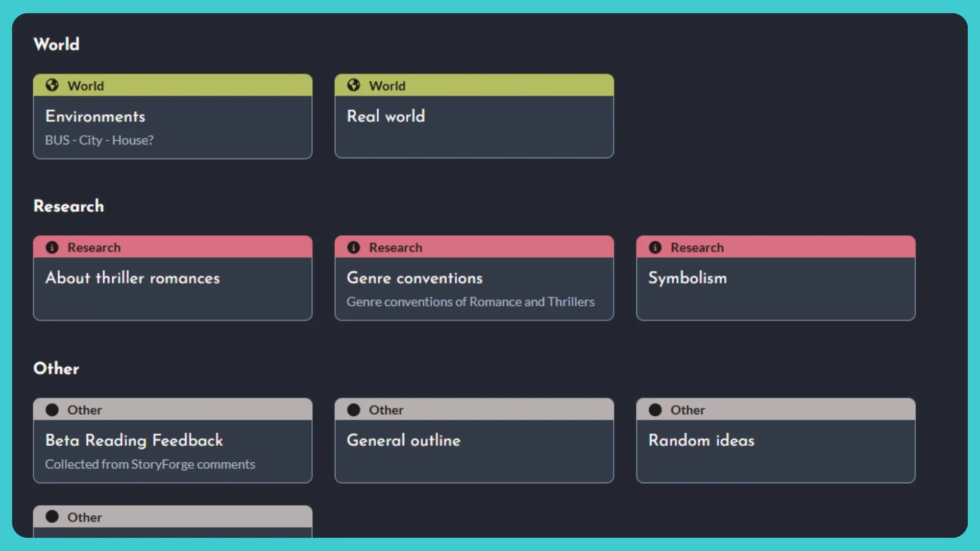Click the info icon on About thriller romances
The height and width of the screenshot is (551, 980).
[52, 247]
